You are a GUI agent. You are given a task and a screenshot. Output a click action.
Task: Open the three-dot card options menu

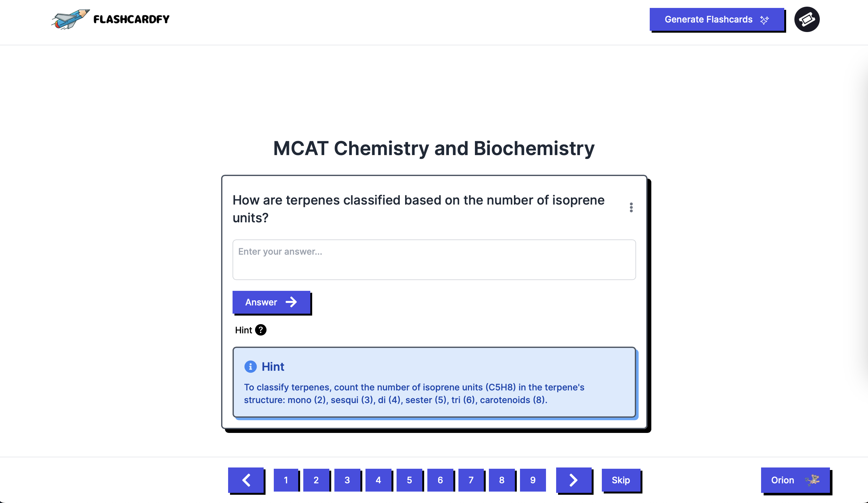(631, 207)
